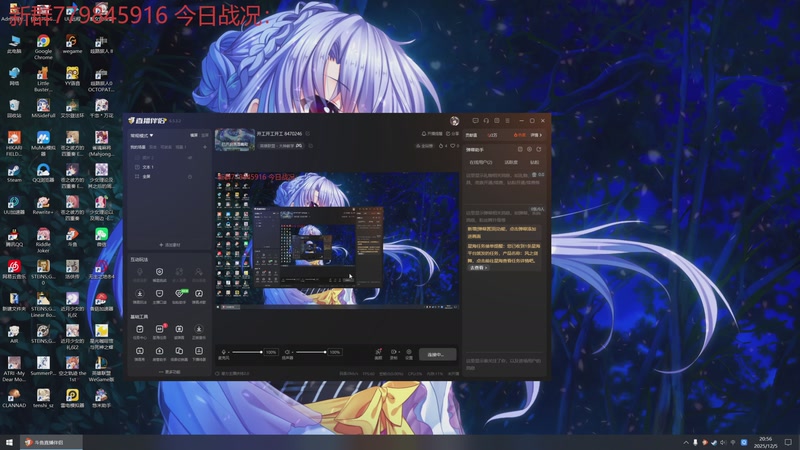
Task: Open the 详情 > expander in right panel
Action: 536,135
